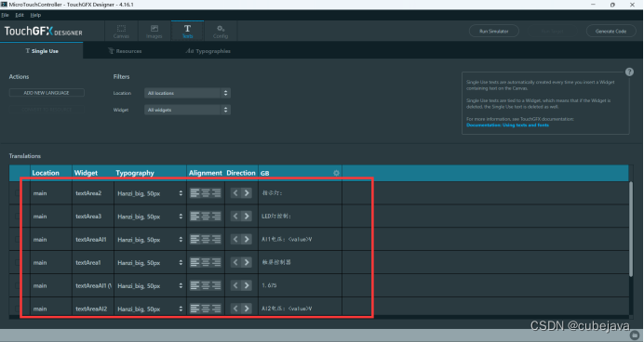Click the help question mark icon
The height and width of the screenshot is (342, 644).
629,72
